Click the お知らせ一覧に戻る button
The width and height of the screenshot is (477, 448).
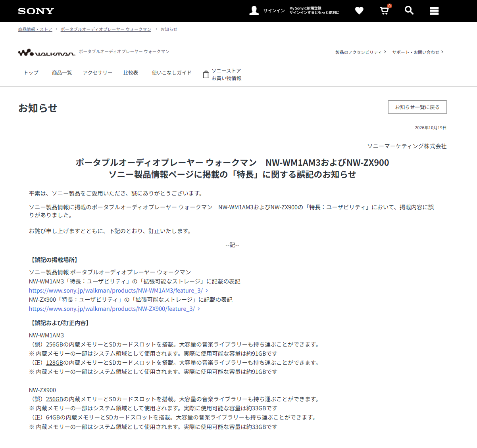coord(417,107)
